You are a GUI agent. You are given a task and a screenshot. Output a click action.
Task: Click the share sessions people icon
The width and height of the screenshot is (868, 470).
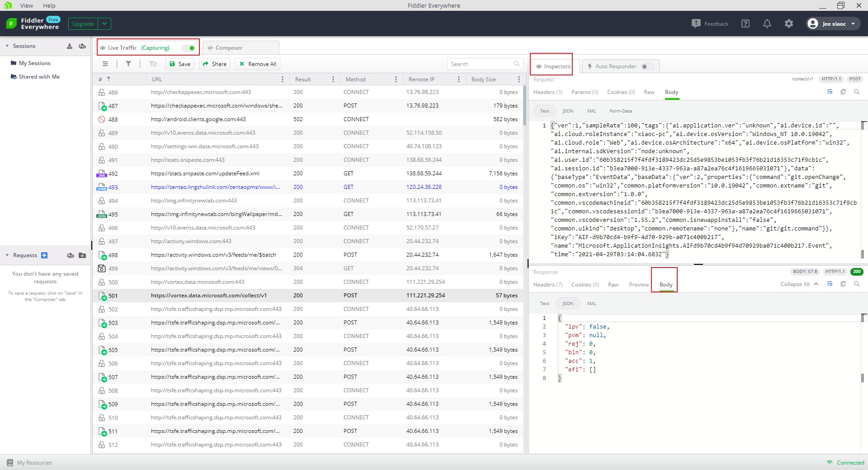pyautogui.click(x=82, y=46)
